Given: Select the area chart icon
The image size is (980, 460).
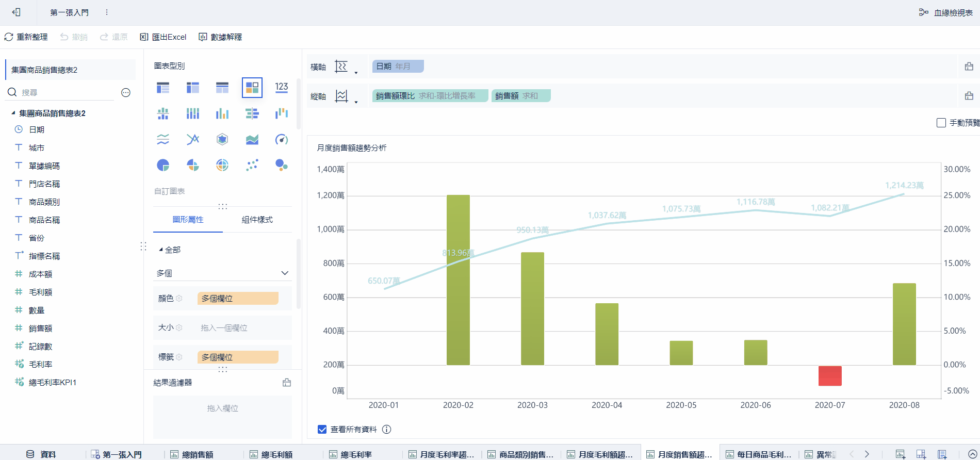Looking at the screenshot, I should (252, 139).
